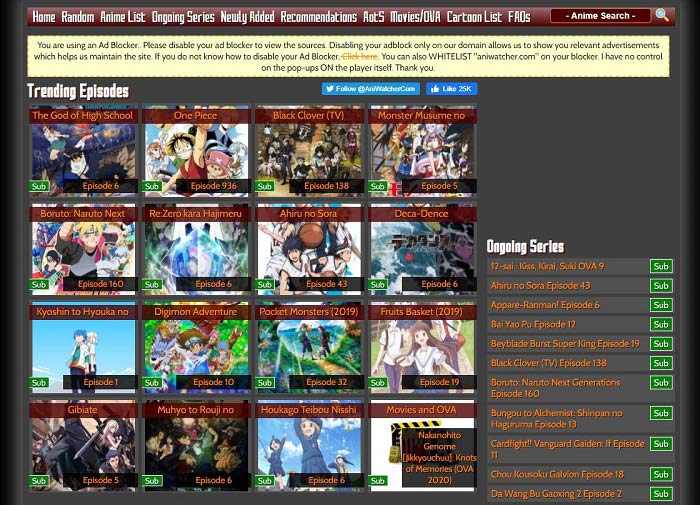The width and height of the screenshot is (700, 505).
Task: Open Kyoshin to Hyouka no Episode 1 thumbnail
Action: (x=83, y=347)
